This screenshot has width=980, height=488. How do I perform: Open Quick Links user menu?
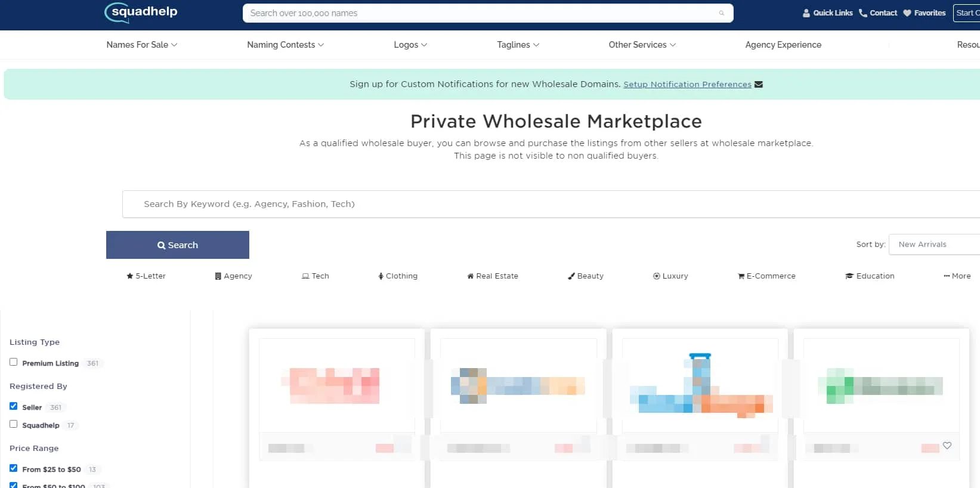[x=827, y=13]
